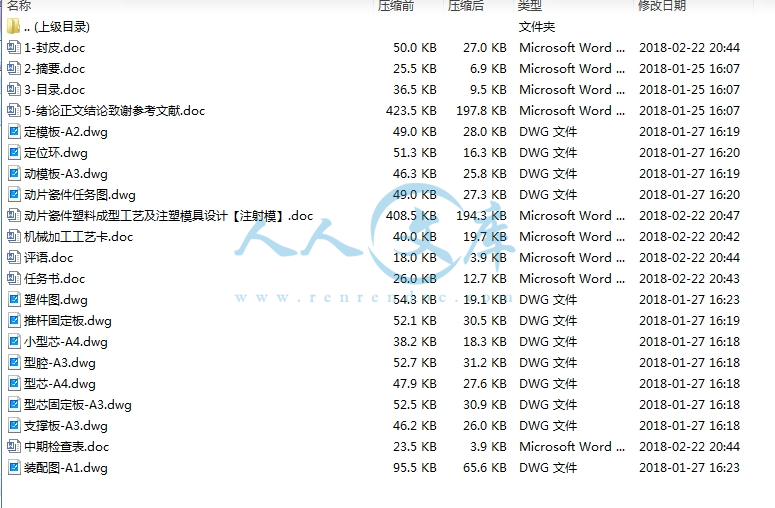Image resolution: width=775 pixels, height=508 pixels.
Task: Select the file name 推杆固定板.dwg
Action: pos(68,321)
